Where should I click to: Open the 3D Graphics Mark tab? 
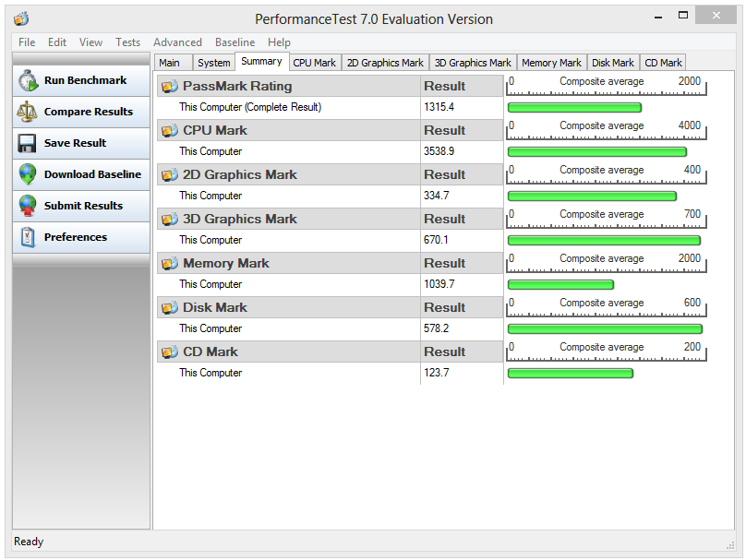tap(473, 63)
